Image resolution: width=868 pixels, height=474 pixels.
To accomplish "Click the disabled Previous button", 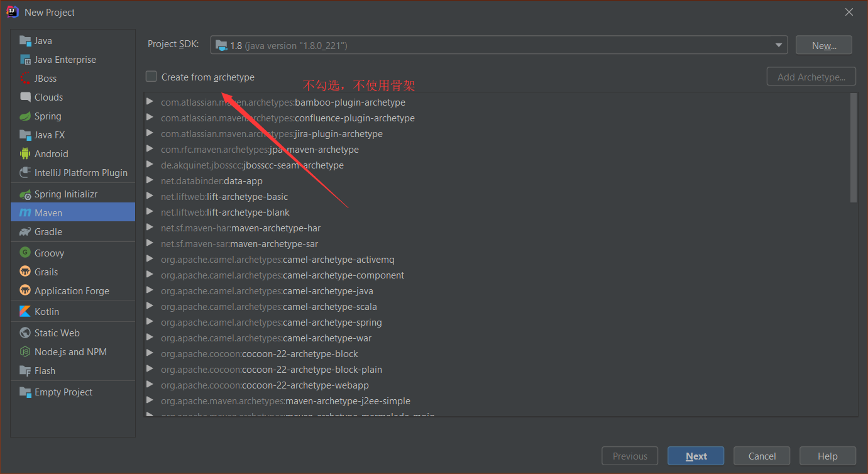I will coord(630,456).
